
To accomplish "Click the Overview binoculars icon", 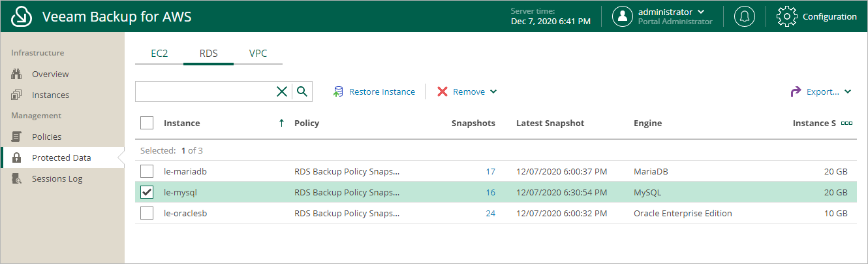I will (x=17, y=74).
